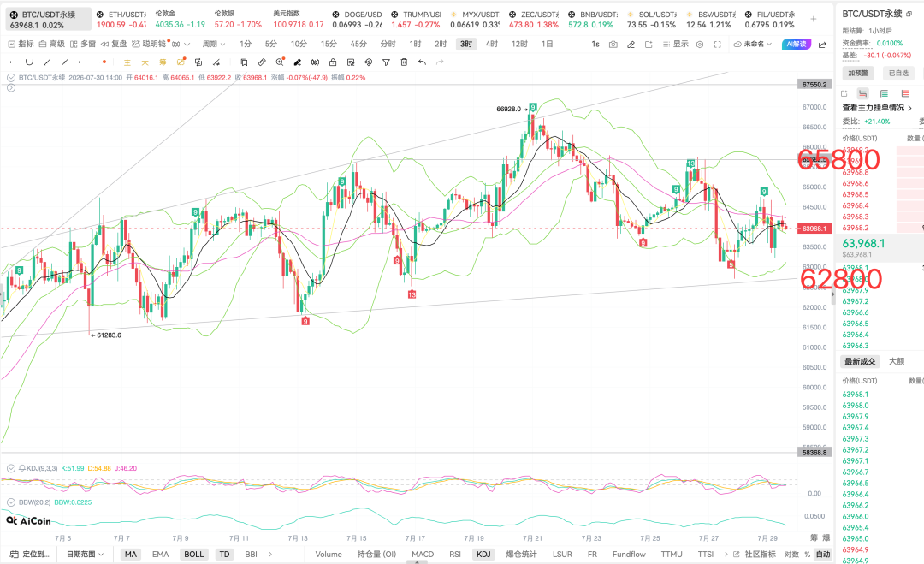Image resolution: width=924 pixels, height=564 pixels.
Task: Open the 高级 advanced tools
Action: pyautogui.click(x=52, y=45)
